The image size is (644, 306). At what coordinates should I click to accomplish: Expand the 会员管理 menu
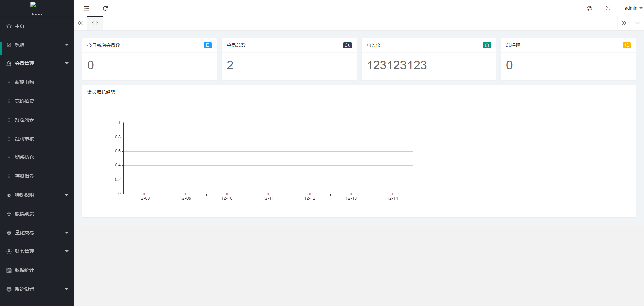[37, 63]
